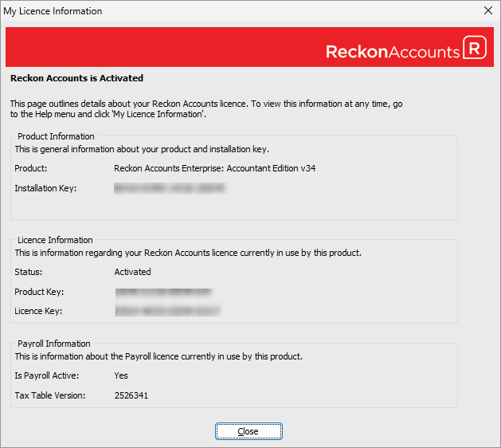Click the 'Tax Table Version:' label
The height and width of the screenshot is (448, 501).
[x=50, y=395]
